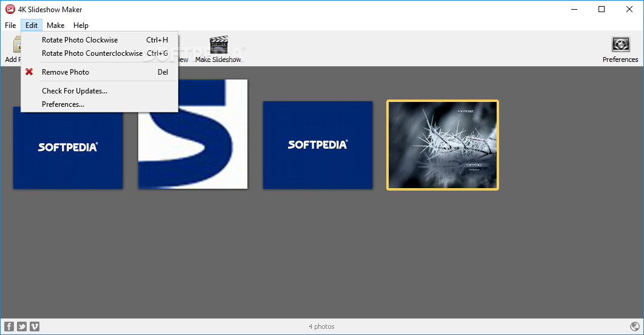
Task: Open Preferences from the toolbar
Action: [620, 49]
